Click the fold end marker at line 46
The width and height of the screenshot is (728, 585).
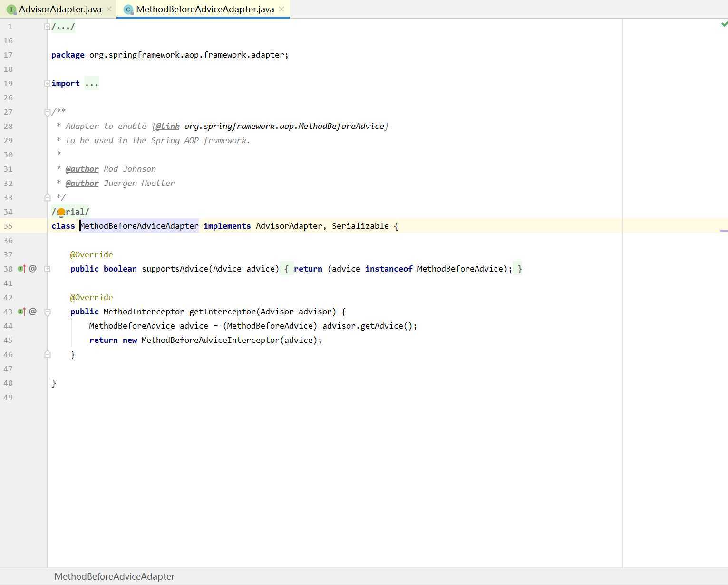47,354
